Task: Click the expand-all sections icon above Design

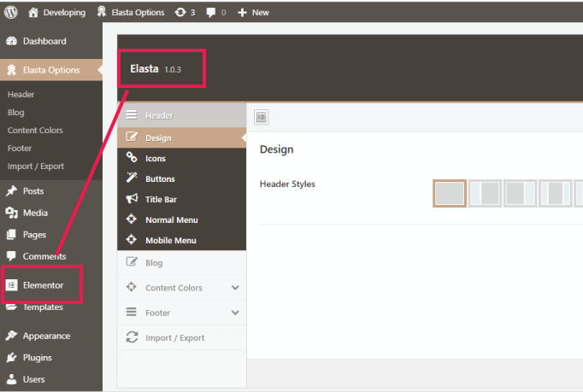Action: coord(262,117)
